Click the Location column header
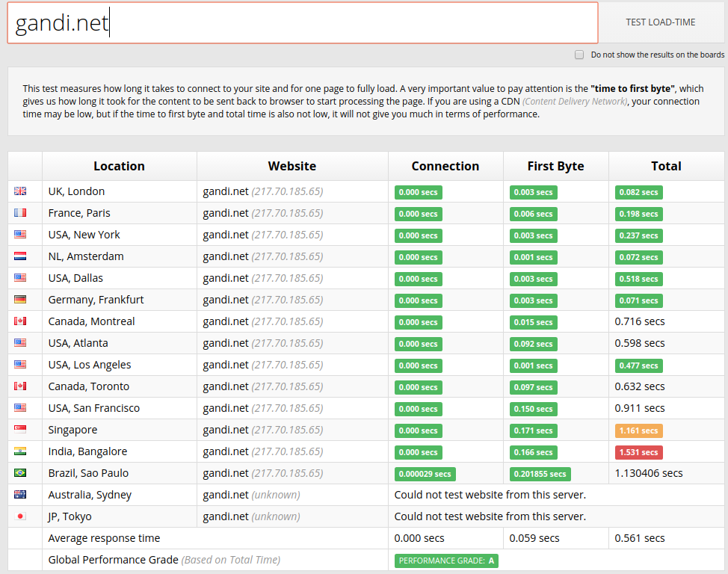 click(120, 166)
